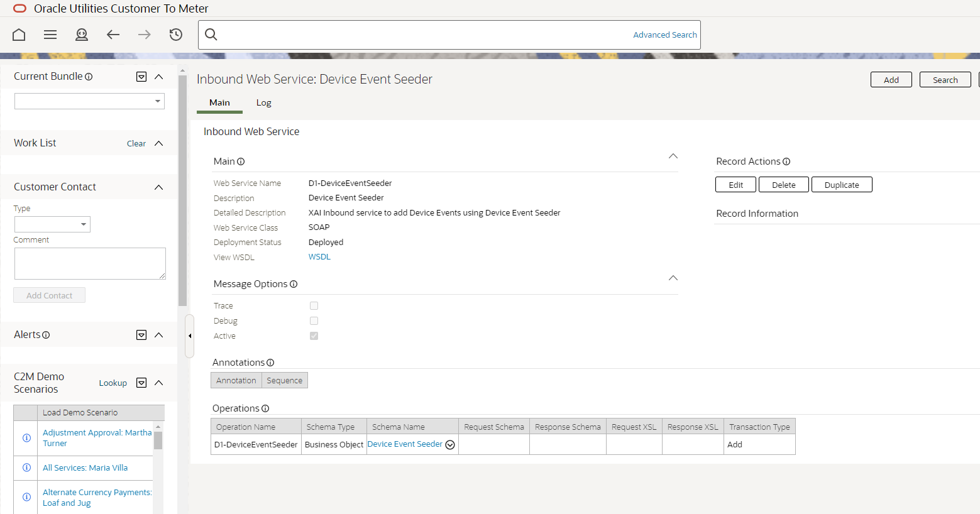Open the history clock icon

(x=176, y=35)
